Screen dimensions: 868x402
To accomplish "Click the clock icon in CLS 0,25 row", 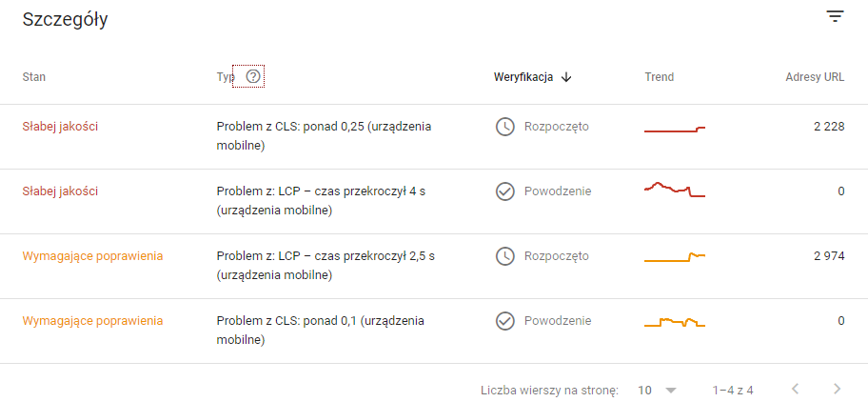I will click(504, 127).
